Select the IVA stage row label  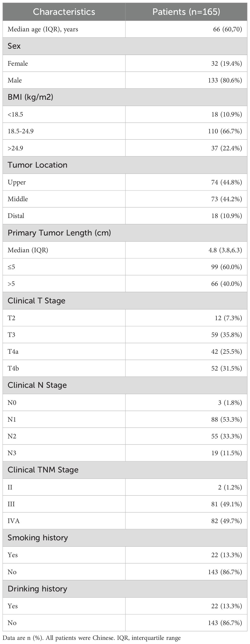[x=14, y=521]
